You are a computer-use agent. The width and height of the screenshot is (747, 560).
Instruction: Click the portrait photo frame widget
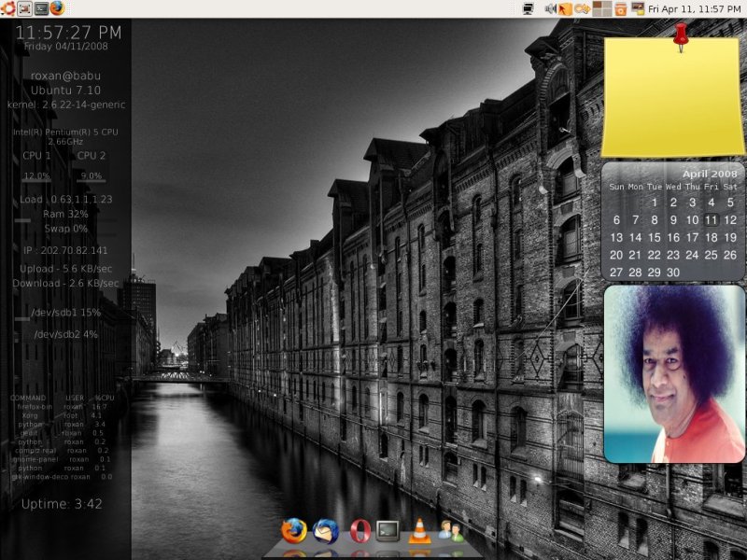[x=674, y=374]
